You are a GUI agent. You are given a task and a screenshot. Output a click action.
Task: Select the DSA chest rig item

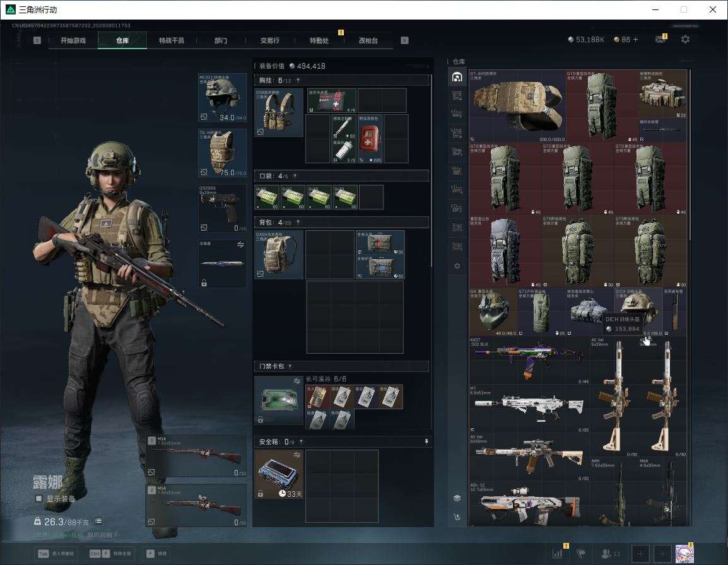(279, 112)
